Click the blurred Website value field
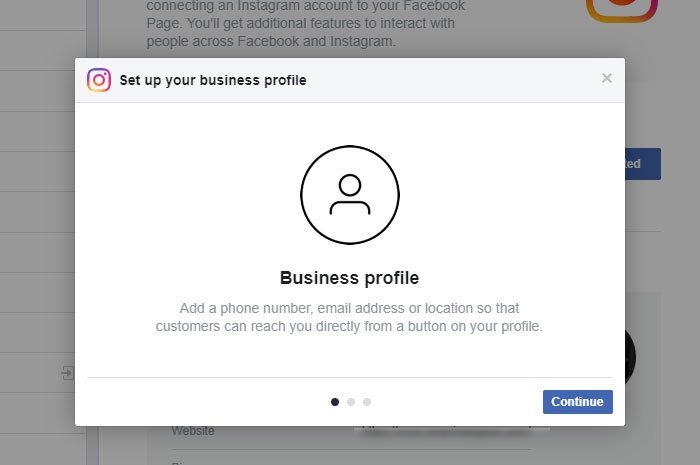This screenshot has height=465, width=700. 450,432
